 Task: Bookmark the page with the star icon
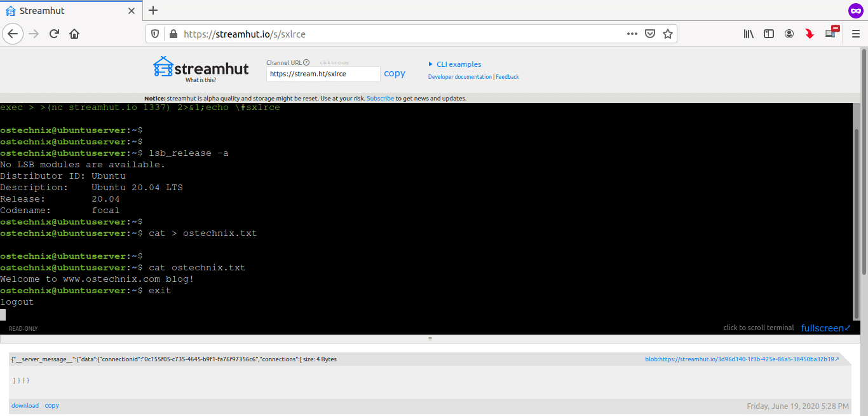pos(668,34)
